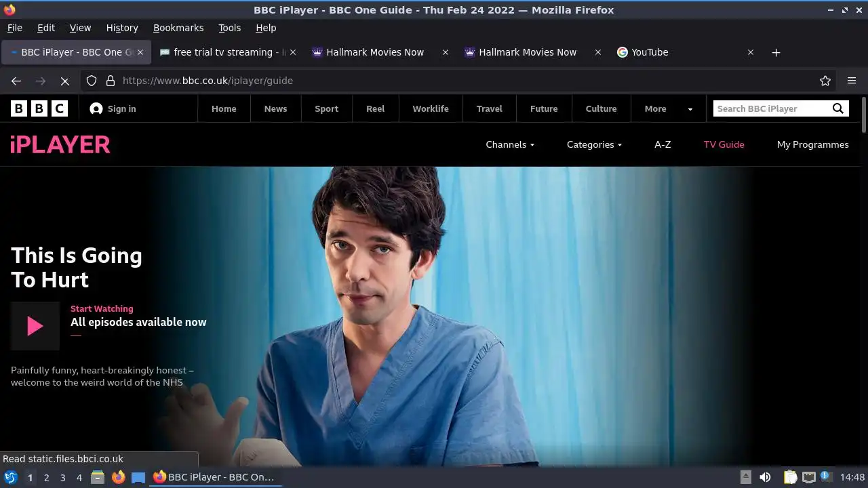The image size is (868, 488).
Task: Open the Travel link
Action: [489, 108]
